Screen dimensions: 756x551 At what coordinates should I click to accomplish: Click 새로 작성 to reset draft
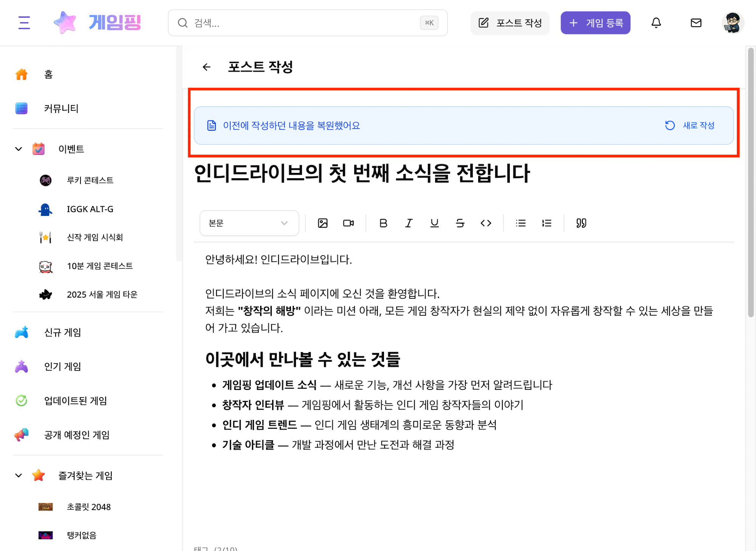pyautogui.click(x=690, y=126)
